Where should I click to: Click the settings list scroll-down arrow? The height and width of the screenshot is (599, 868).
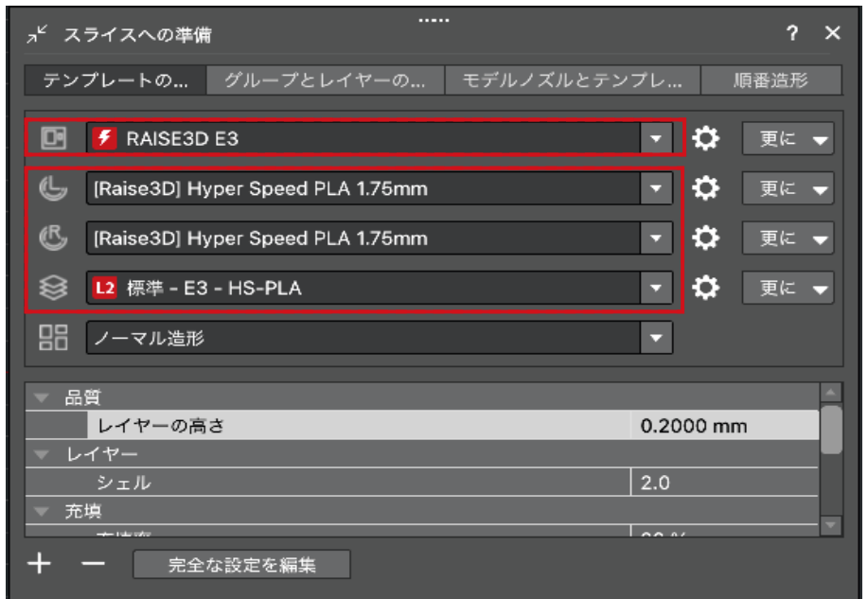coord(831,525)
